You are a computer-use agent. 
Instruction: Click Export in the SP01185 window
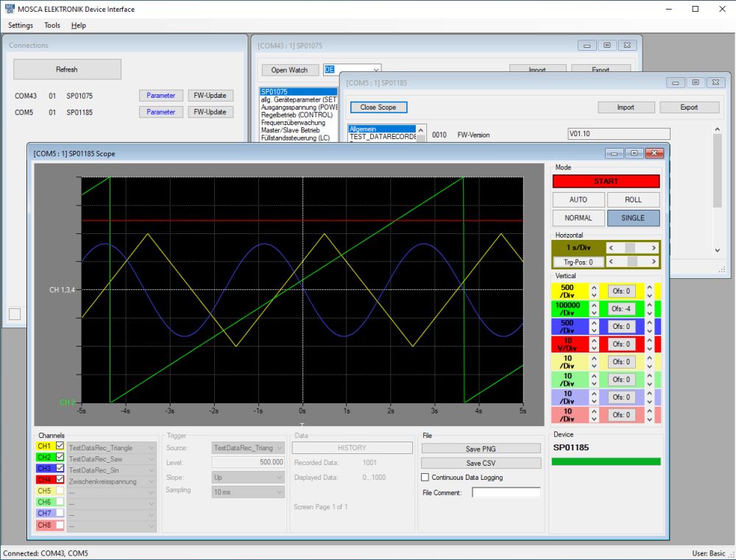point(689,107)
